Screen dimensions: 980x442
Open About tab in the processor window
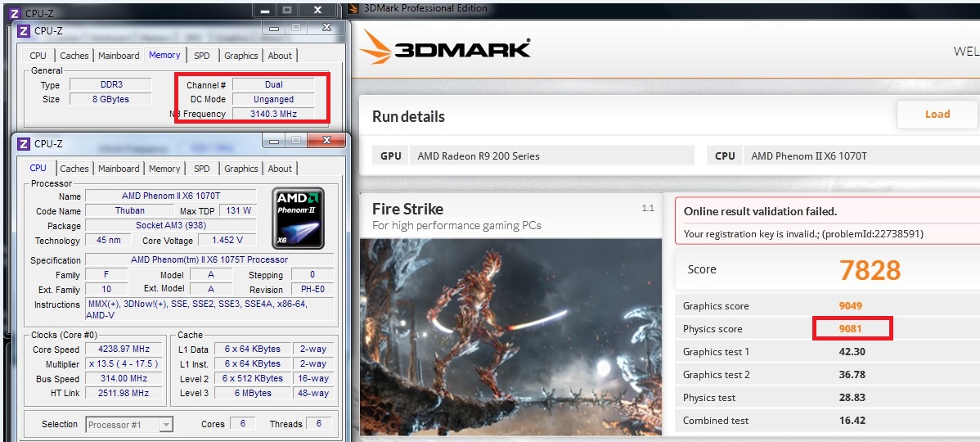(280, 169)
